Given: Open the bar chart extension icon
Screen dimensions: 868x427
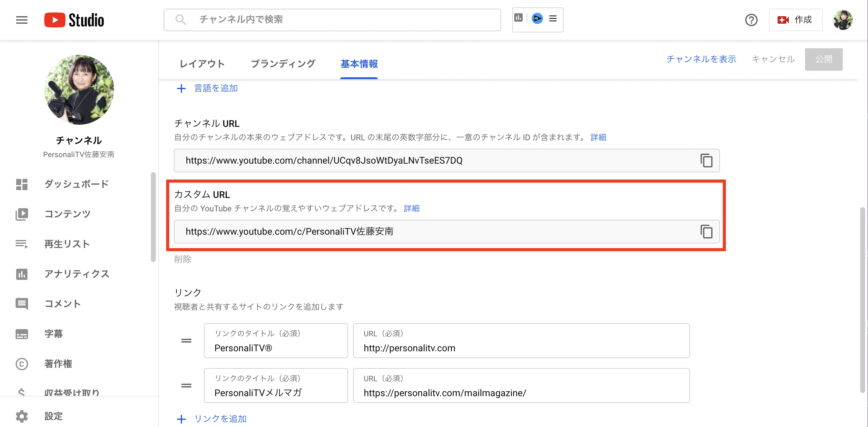Looking at the screenshot, I should [x=518, y=17].
